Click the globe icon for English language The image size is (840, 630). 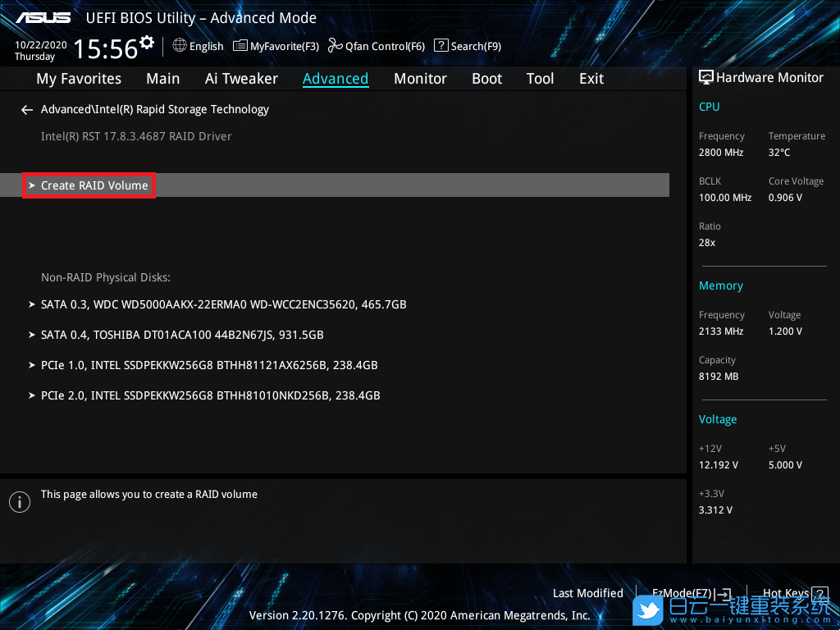180,46
